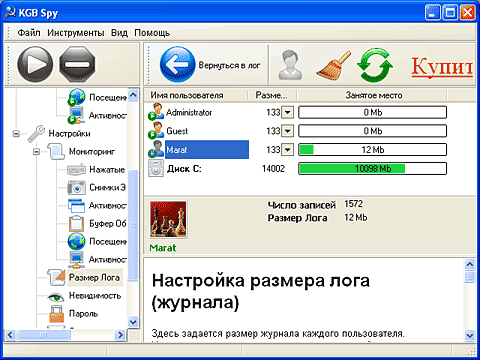The image size is (480, 360).
Task: Click tree panel scroll down arrow
Action: click(x=133, y=322)
